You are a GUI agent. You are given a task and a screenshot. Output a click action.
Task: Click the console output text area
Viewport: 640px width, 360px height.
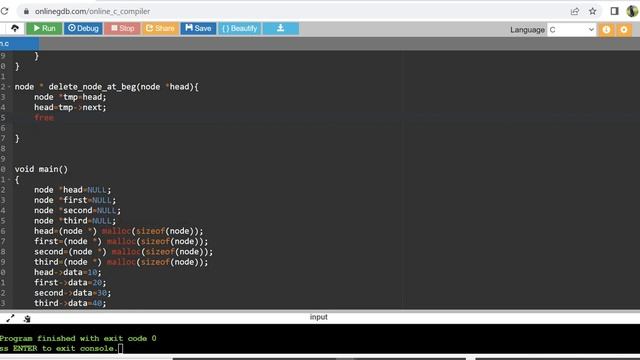320,339
